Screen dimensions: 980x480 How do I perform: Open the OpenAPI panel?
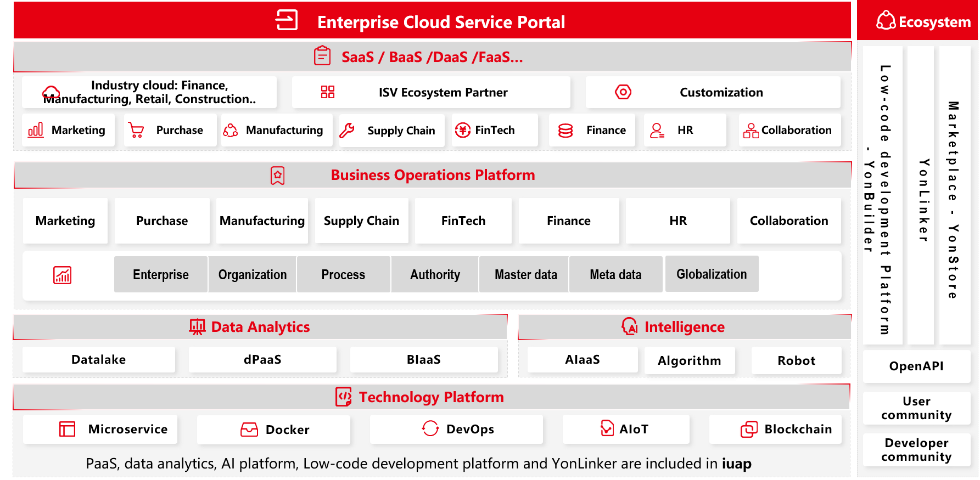pos(916,366)
